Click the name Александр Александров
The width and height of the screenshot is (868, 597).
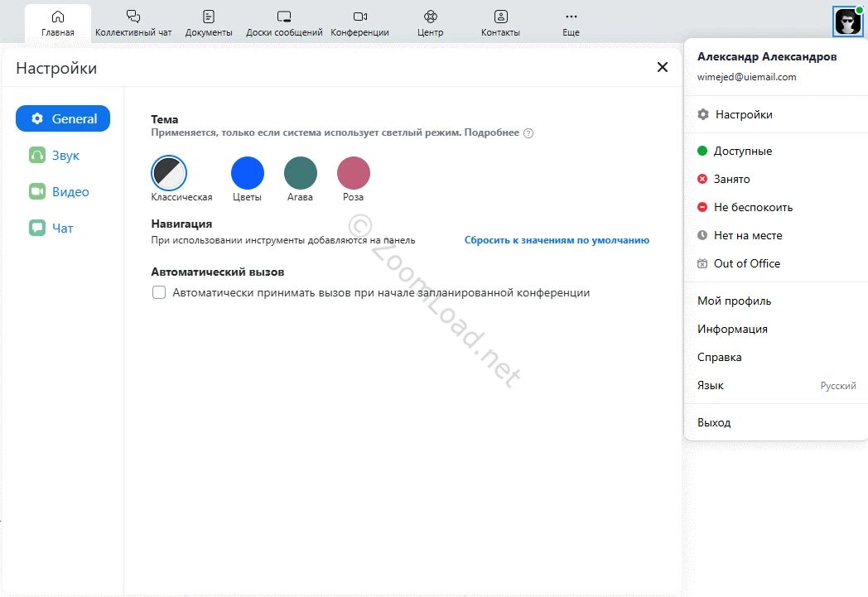click(x=767, y=56)
